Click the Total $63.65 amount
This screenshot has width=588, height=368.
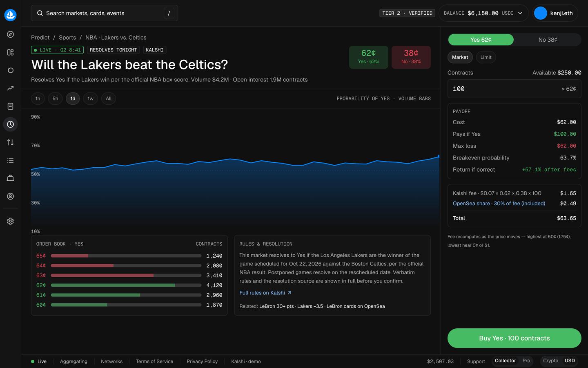pos(567,218)
